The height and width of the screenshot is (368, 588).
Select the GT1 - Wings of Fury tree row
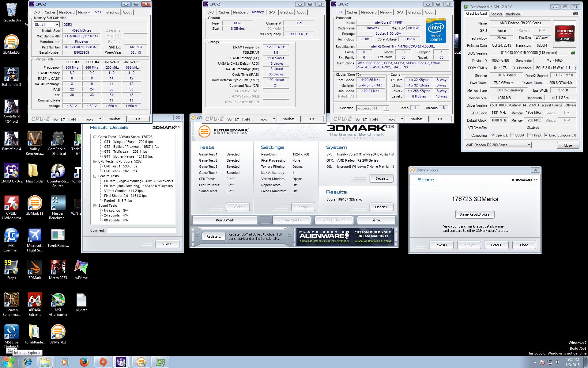coord(128,142)
